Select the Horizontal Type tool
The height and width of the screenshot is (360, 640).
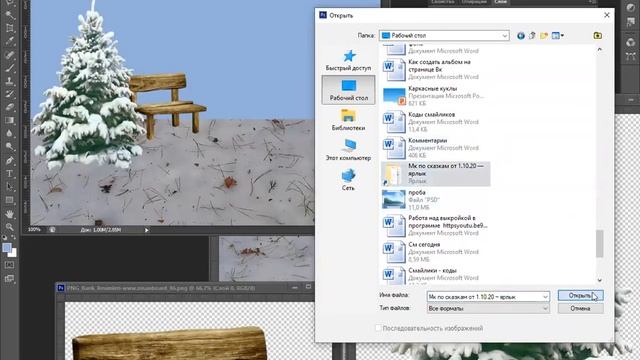[10, 173]
